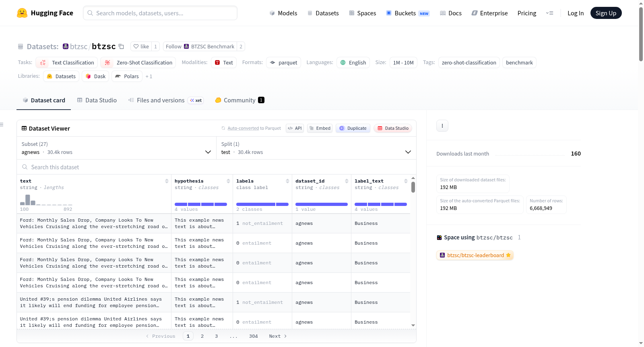Viewport: 644px width, 347px height.
Task: Show the +1 more libraries
Action: pos(149,76)
